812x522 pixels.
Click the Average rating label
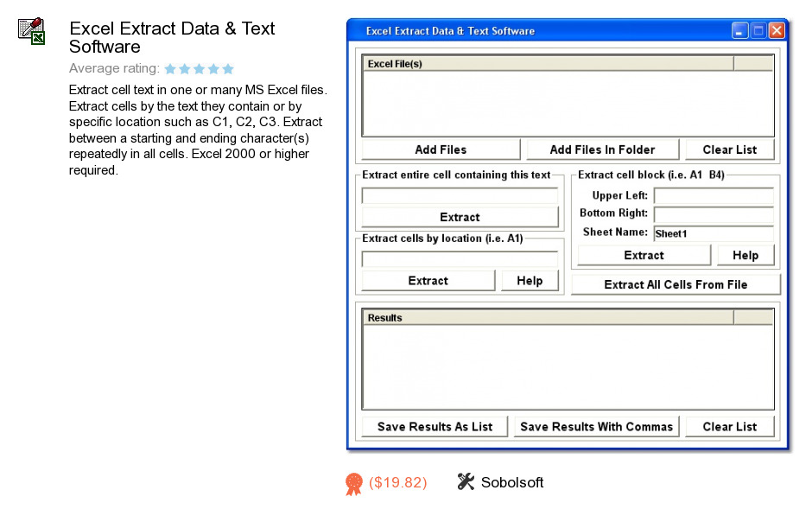[x=114, y=68]
